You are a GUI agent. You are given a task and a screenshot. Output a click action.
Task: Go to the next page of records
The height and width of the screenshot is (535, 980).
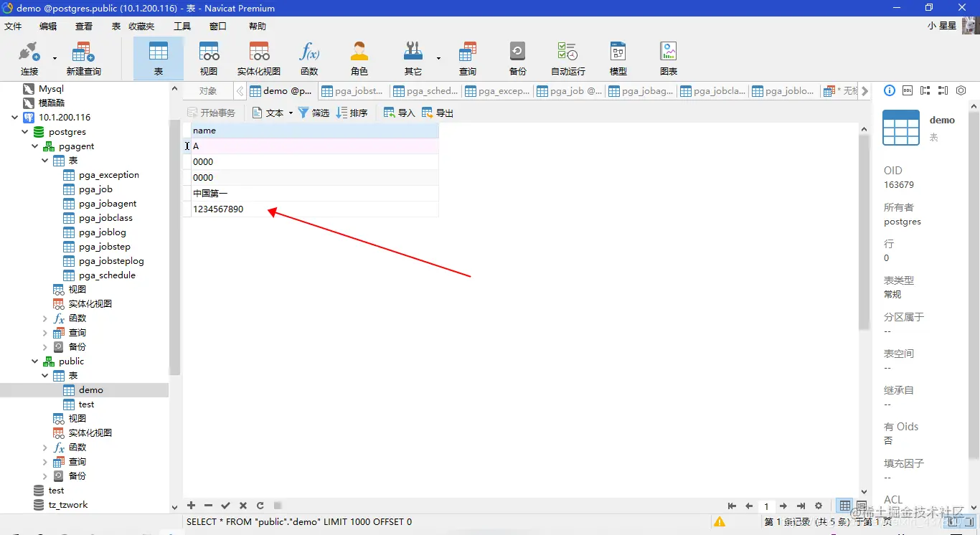coord(783,506)
